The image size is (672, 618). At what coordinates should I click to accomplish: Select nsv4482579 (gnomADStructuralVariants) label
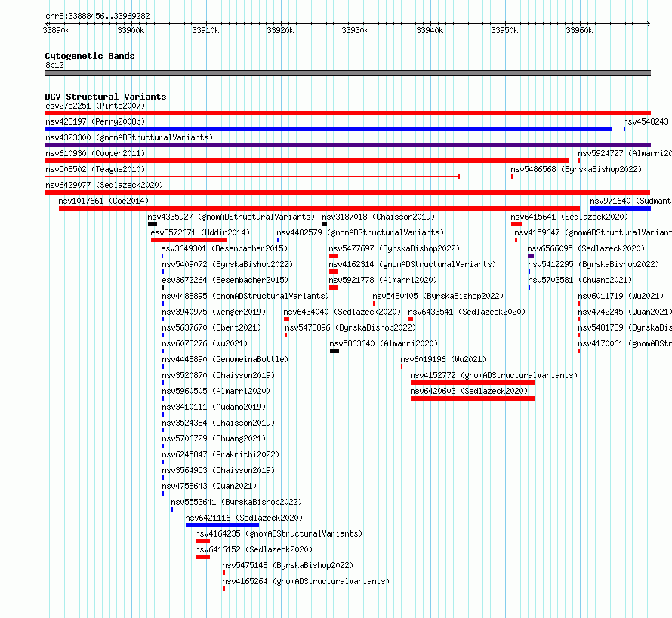(360, 232)
